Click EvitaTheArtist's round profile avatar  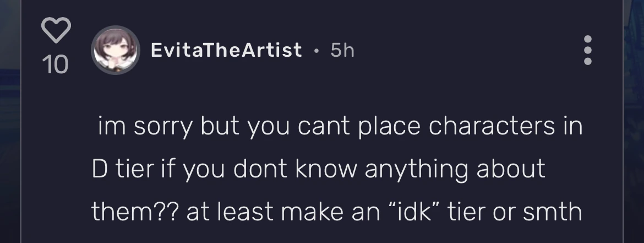click(114, 51)
